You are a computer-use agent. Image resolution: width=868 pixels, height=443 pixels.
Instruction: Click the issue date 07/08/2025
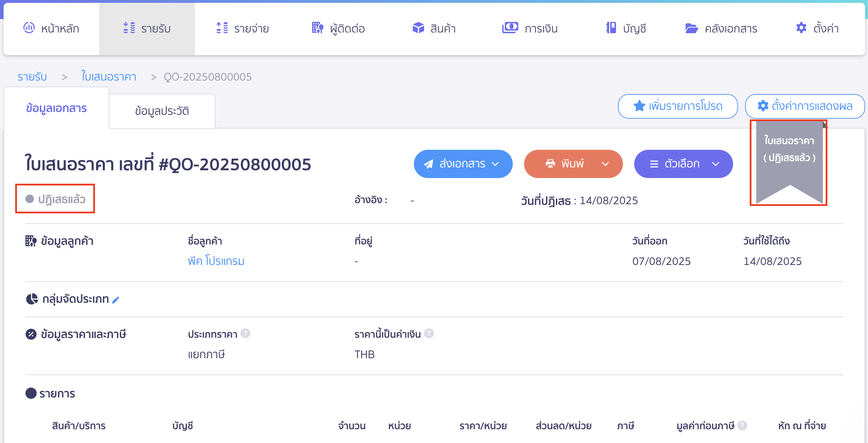(x=661, y=261)
